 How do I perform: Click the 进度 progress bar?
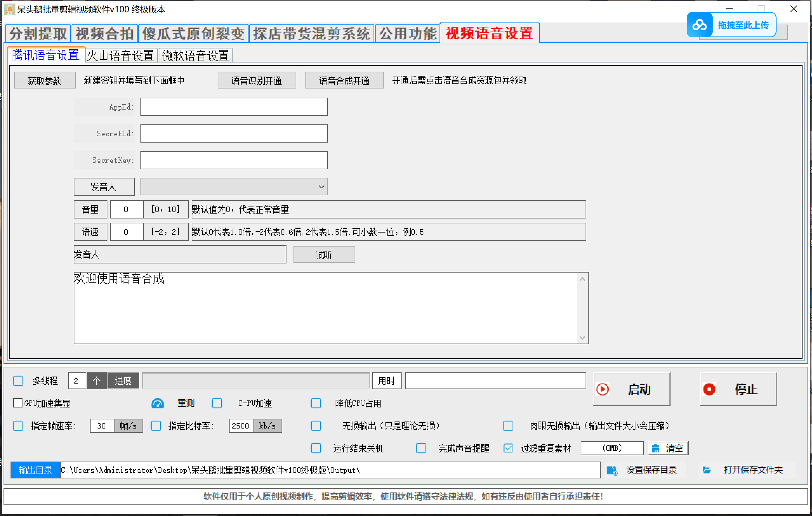256,381
